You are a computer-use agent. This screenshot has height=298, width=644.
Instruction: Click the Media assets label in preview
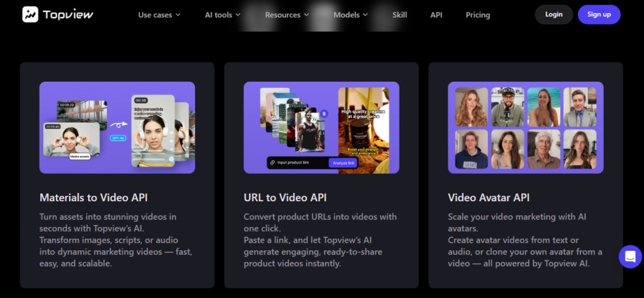click(x=80, y=157)
